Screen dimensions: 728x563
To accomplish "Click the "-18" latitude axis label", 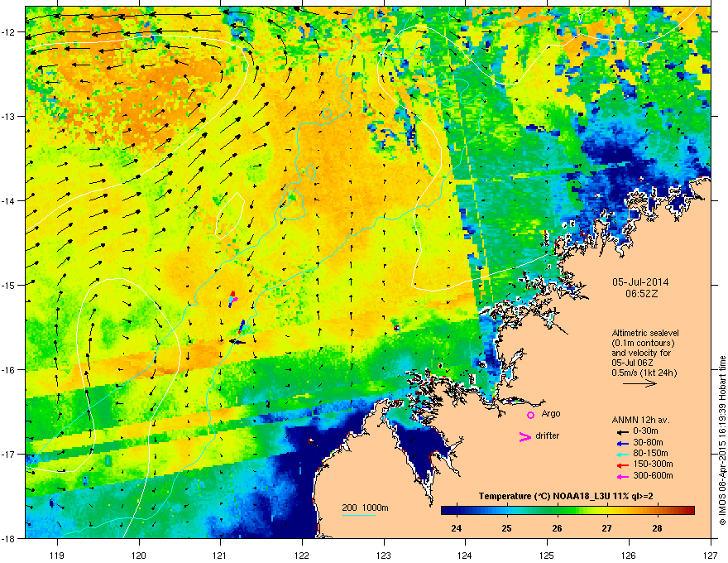I will coord(9,539).
